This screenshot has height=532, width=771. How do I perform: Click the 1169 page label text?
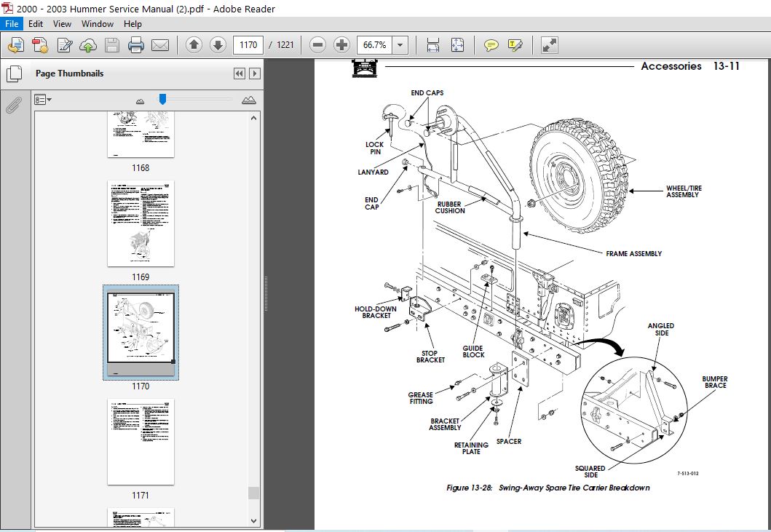141,277
